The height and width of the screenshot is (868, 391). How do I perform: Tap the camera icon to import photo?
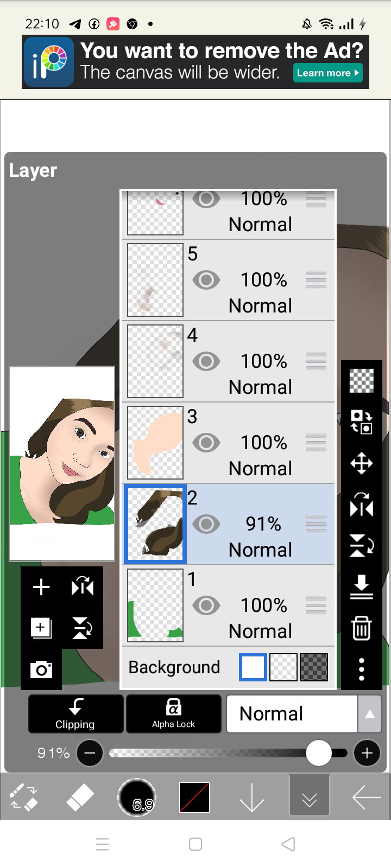(41, 669)
